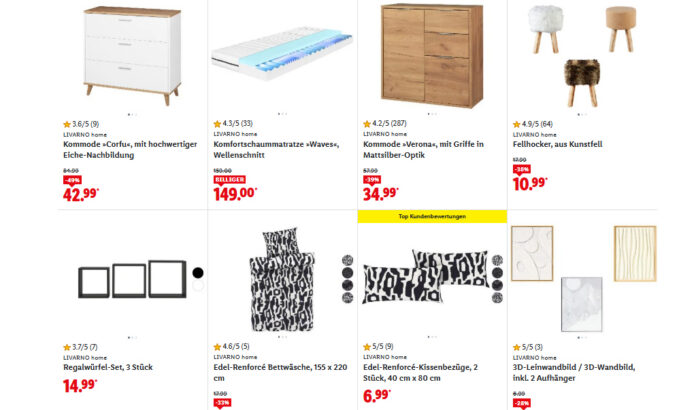Click the star rating icon for Kommode Corfu

67,124
